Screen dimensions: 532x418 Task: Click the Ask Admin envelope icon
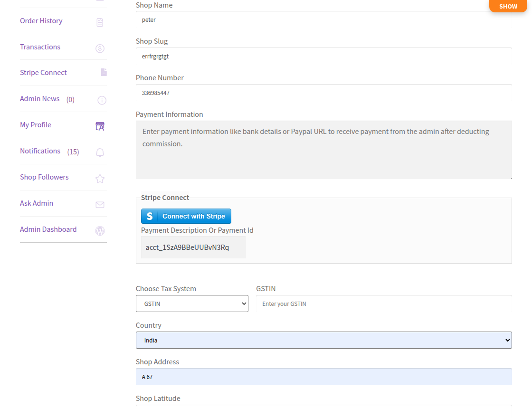[100, 205]
